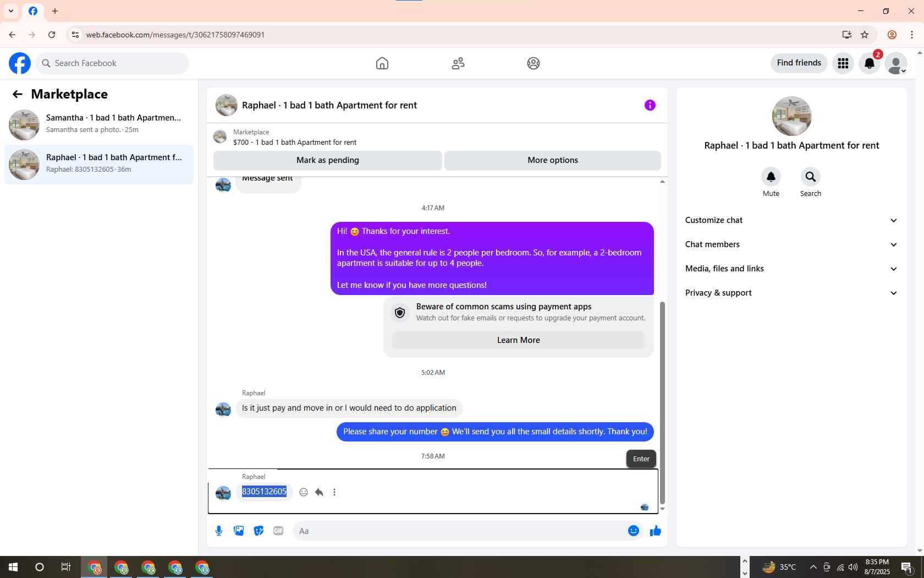This screenshot has height=578, width=924.
Task: Click the Aa message input box
Action: click(460, 531)
